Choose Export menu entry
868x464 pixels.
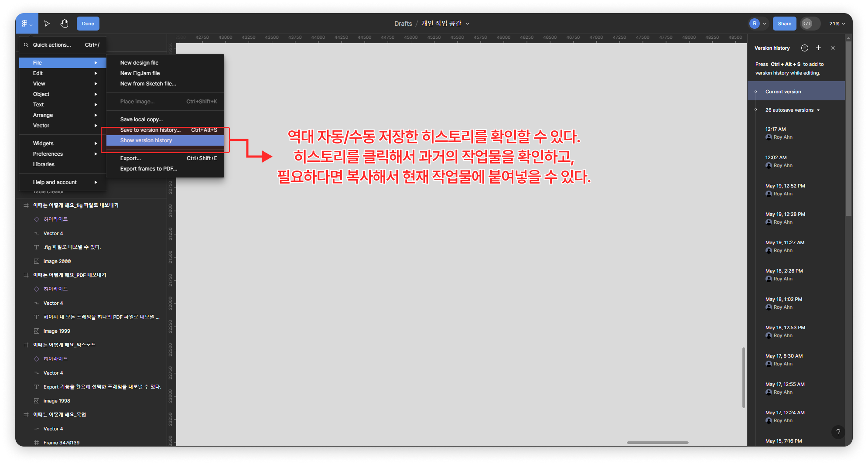165,158
